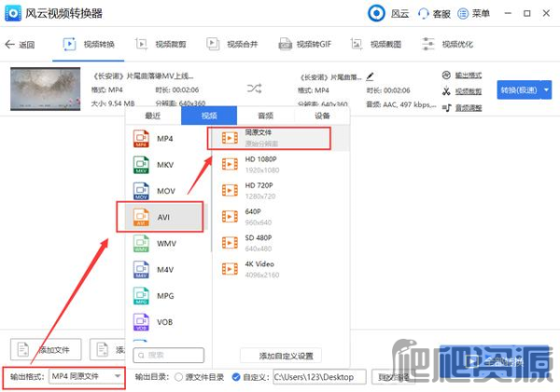Screen dimensions: 560x392
Task: Switch to the 视频转换 tab
Action: tap(89, 44)
